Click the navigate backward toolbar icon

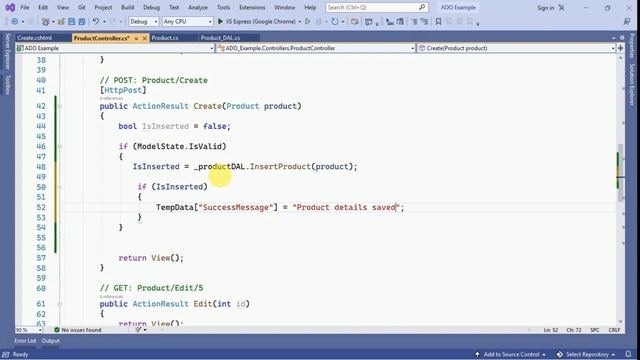[15, 22]
